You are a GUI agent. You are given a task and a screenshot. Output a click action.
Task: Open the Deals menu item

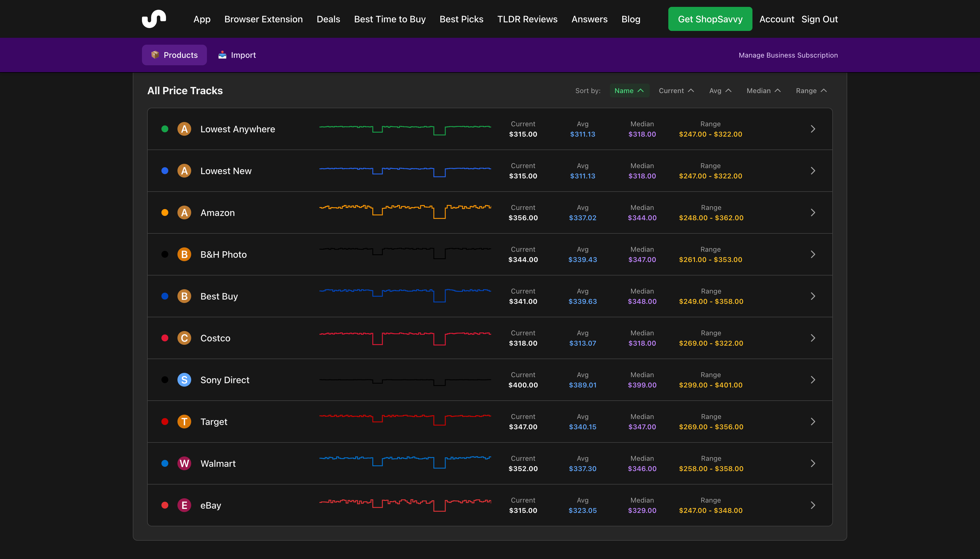tap(328, 19)
